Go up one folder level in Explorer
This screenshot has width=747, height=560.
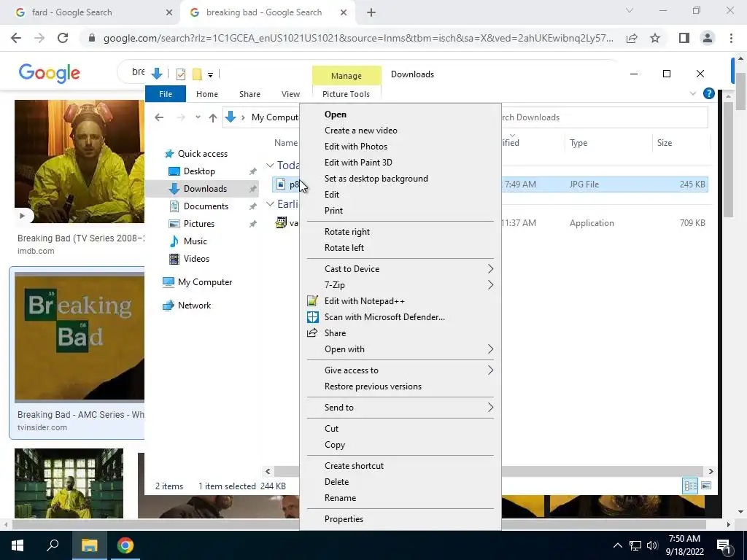[212, 117]
